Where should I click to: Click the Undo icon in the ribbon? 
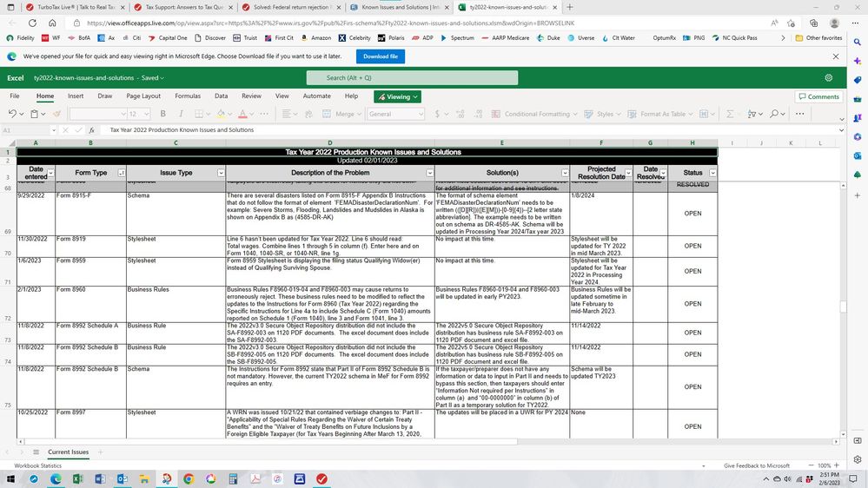point(12,114)
